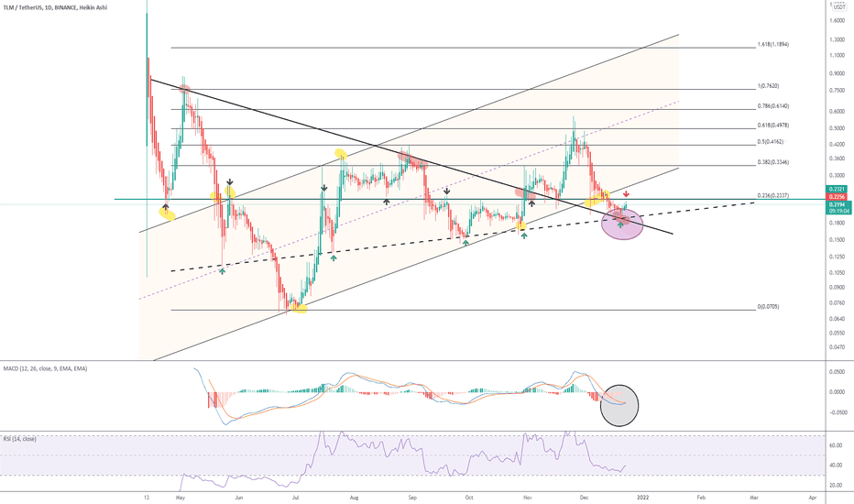Click the 0.236(0.2337) Fibonacci level label
Screen dimensions: 854x504
pyautogui.click(x=772, y=195)
